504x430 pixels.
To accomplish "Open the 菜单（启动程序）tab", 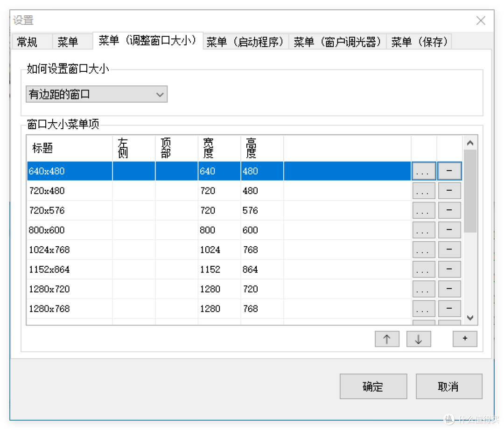I will (x=246, y=42).
